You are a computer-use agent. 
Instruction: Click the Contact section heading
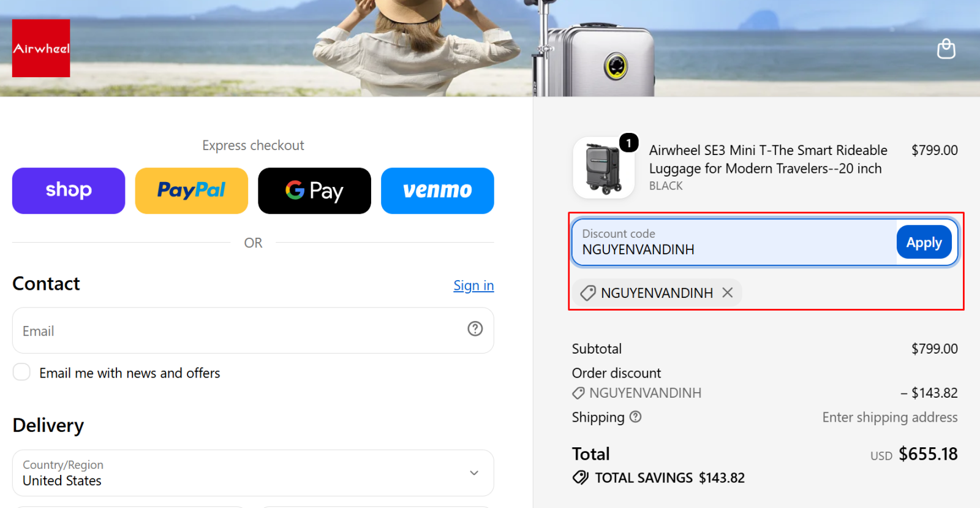point(46,284)
